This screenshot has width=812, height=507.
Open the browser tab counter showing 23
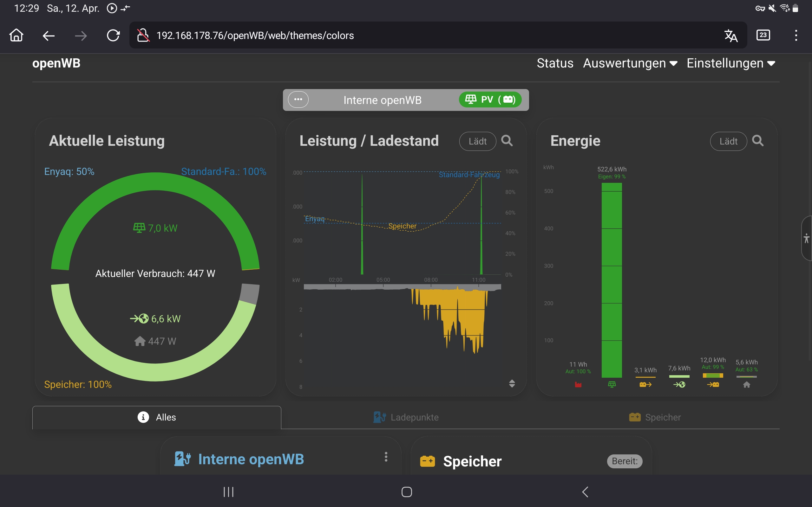763,35
